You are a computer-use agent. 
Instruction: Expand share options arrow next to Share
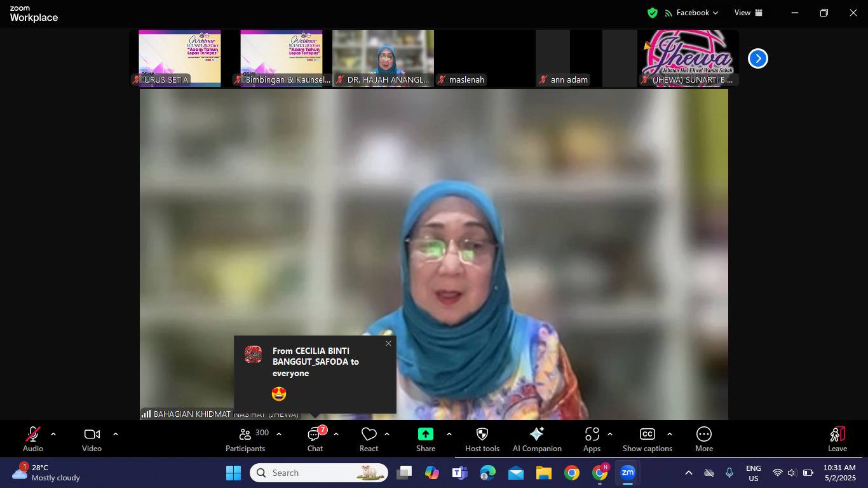[x=449, y=435]
